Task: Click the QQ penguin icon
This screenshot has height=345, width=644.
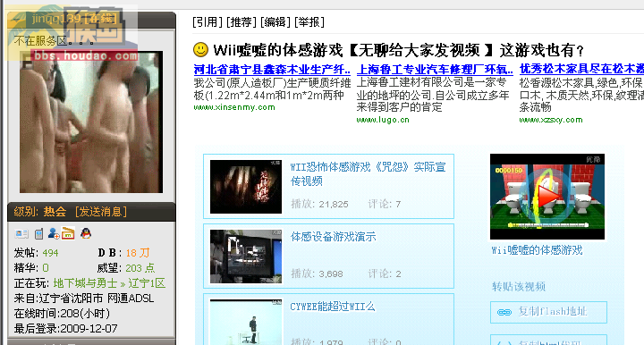Action: 86,233
